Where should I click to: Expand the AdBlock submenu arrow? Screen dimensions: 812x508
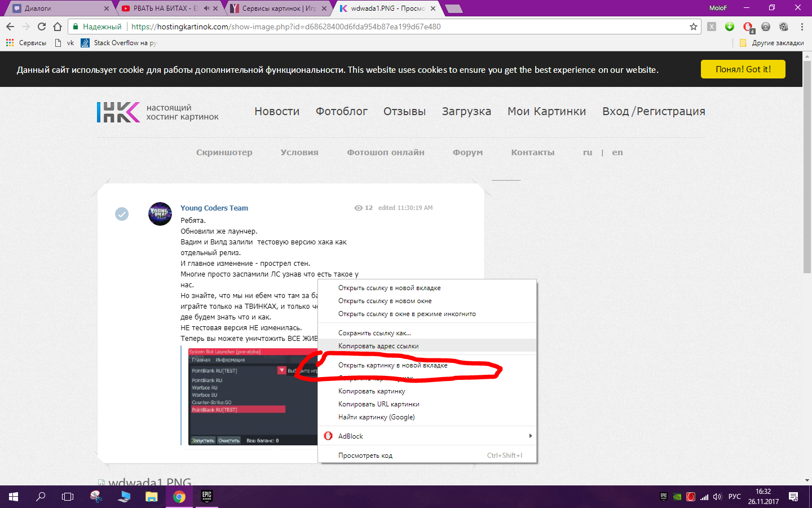click(x=530, y=436)
